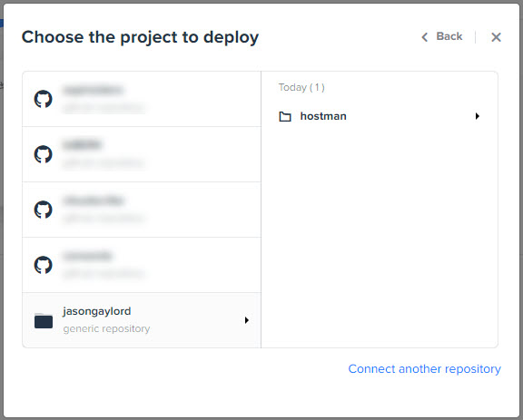Click the GitHub icon of the first repository
This screenshot has height=420, width=523.
pyautogui.click(x=44, y=99)
